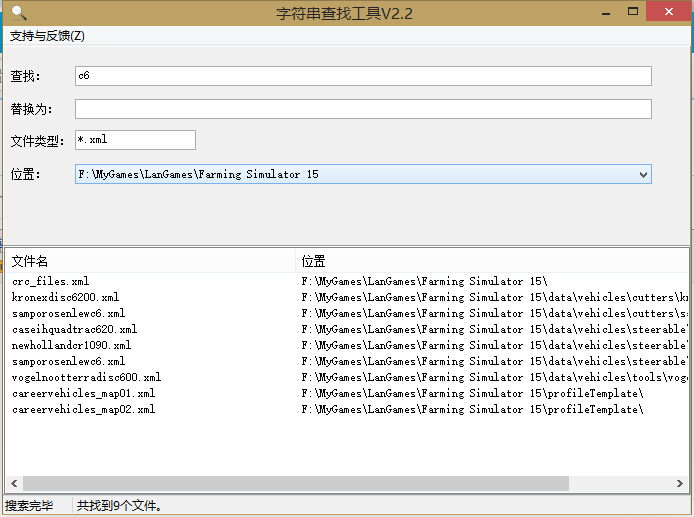Select careervehicles_map02.xml row
The height and width of the screenshot is (517, 694).
[83, 410]
